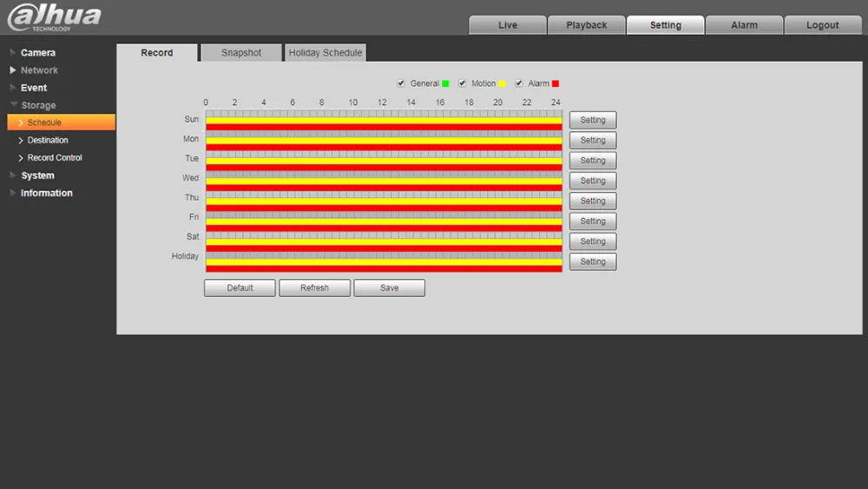Image resolution: width=868 pixels, height=489 pixels.
Task: Open Setting for the Fri row
Action: point(592,221)
